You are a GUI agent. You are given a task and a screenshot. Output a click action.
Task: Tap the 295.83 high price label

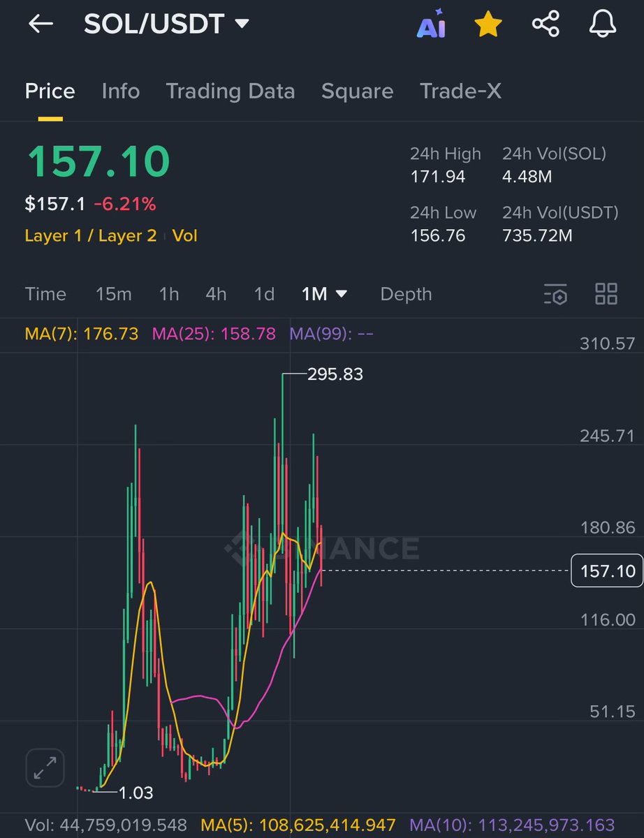335,374
